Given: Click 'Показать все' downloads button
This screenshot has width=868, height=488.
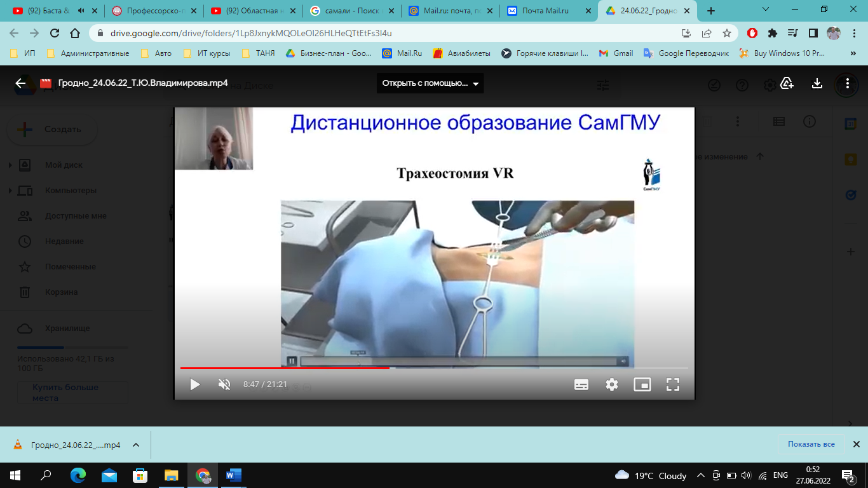Looking at the screenshot, I should 811,444.
